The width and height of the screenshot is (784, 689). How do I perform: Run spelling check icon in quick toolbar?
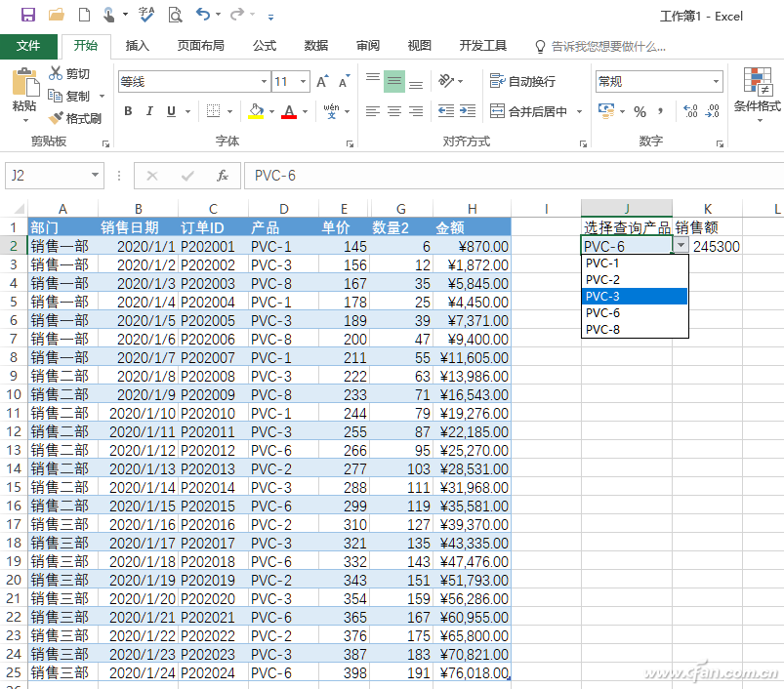(146, 15)
